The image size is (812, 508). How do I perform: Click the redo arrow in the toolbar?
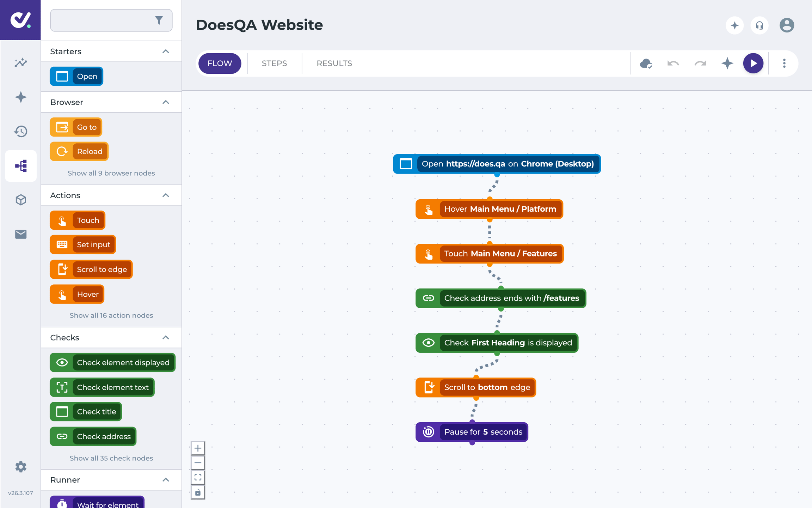pos(700,63)
